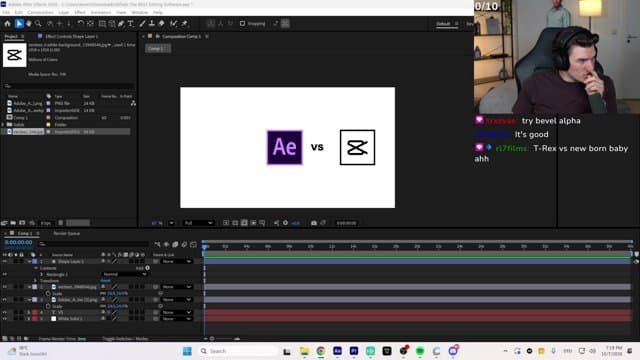Click the snapshot camera icon under viewer
This screenshot has width=640, height=360.
tap(313, 223)
